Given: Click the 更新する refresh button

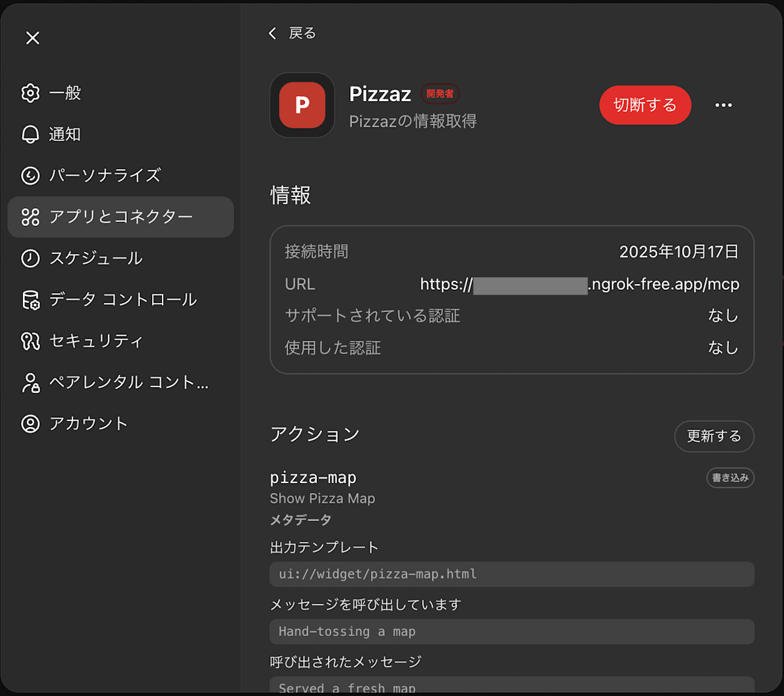Looking at the screenshot, I should [x=714, y=437].
